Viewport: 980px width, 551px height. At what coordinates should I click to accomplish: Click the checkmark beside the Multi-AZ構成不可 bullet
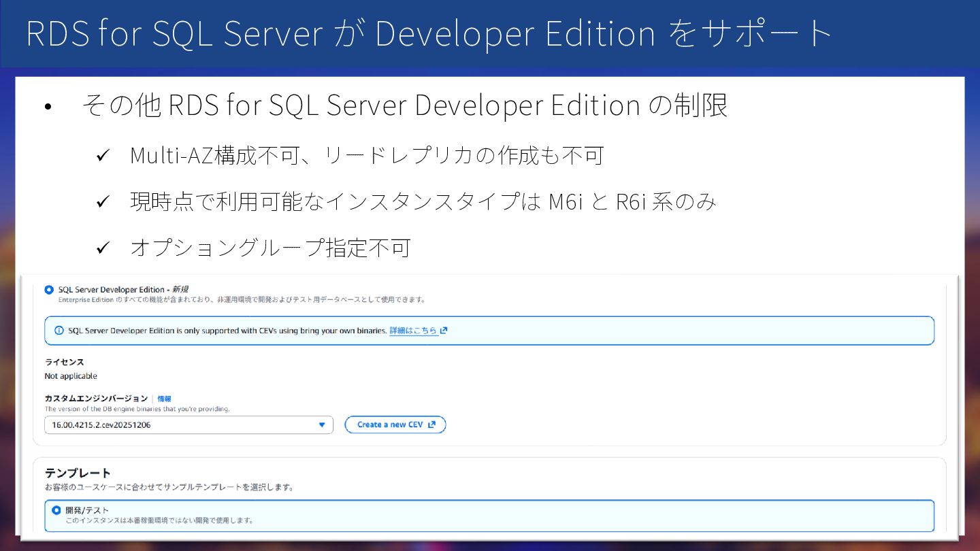coord(103,156)
